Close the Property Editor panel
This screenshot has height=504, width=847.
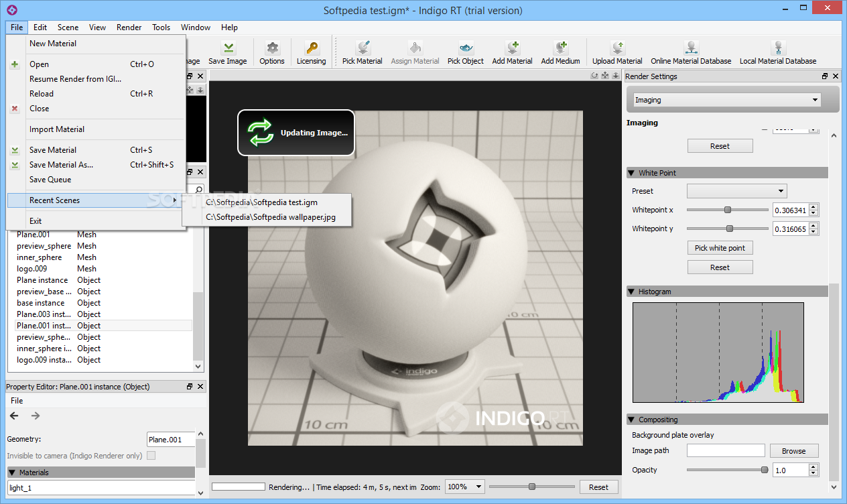click(x=200, y=387)
